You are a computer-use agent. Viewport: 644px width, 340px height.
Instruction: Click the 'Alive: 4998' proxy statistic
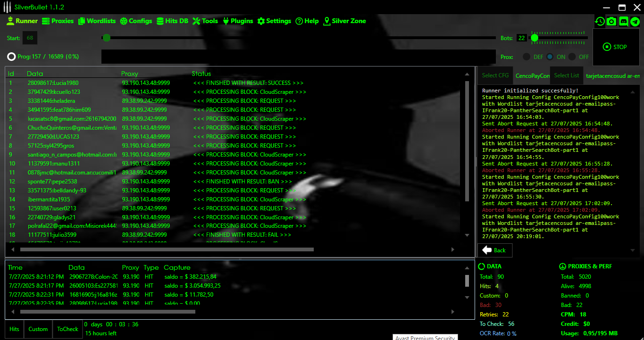pyautogui.click(x=576, y=286)
